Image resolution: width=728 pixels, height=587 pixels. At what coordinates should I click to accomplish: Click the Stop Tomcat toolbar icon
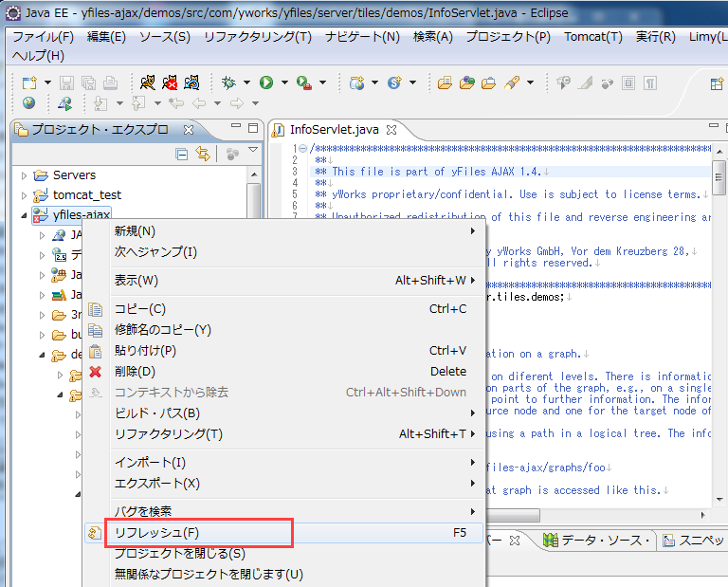pos(171,83)
